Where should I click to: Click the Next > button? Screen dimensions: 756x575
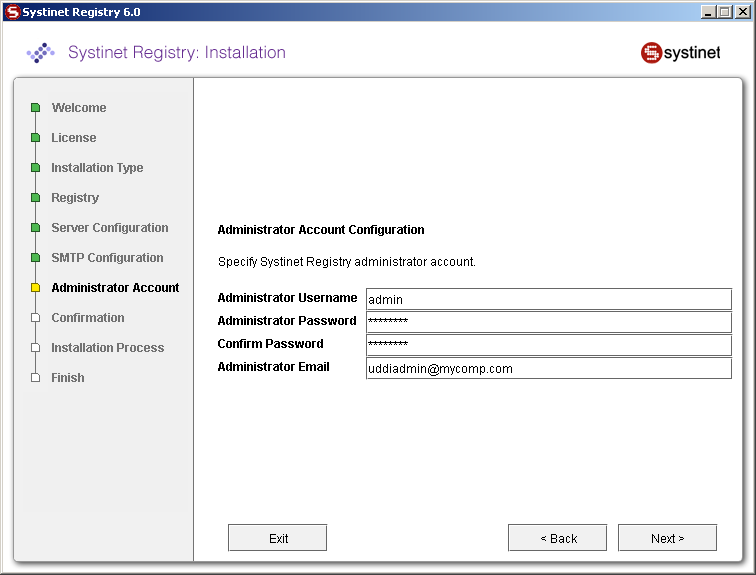pos(667,538)
